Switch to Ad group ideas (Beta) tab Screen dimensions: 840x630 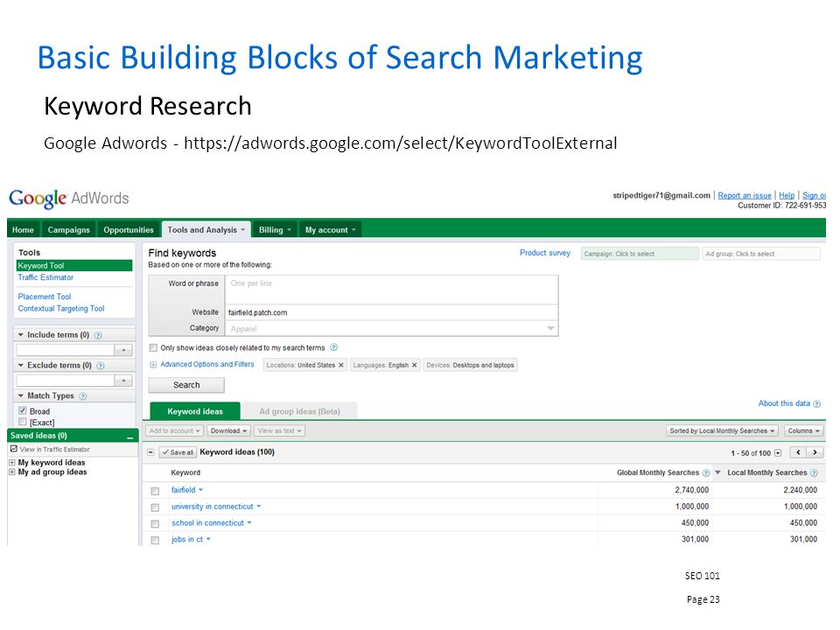click(299, 412)
